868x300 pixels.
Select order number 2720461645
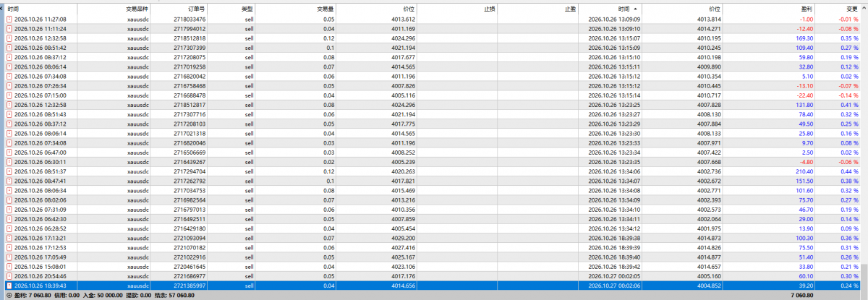(190, 267)
